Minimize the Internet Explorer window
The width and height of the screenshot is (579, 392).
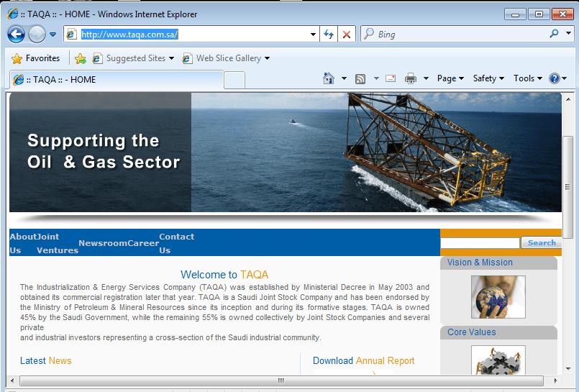[515, 14]
